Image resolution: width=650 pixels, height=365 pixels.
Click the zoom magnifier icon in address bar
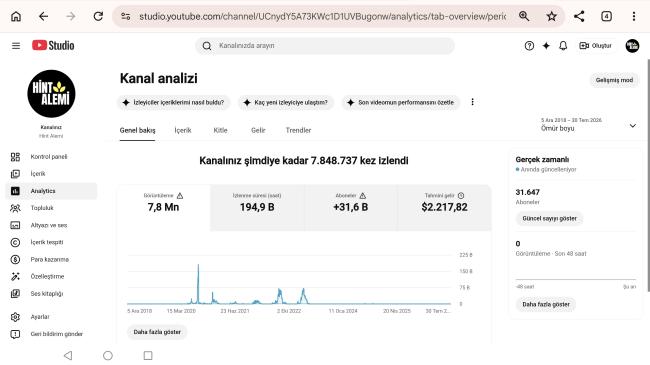tap(524, 17)
